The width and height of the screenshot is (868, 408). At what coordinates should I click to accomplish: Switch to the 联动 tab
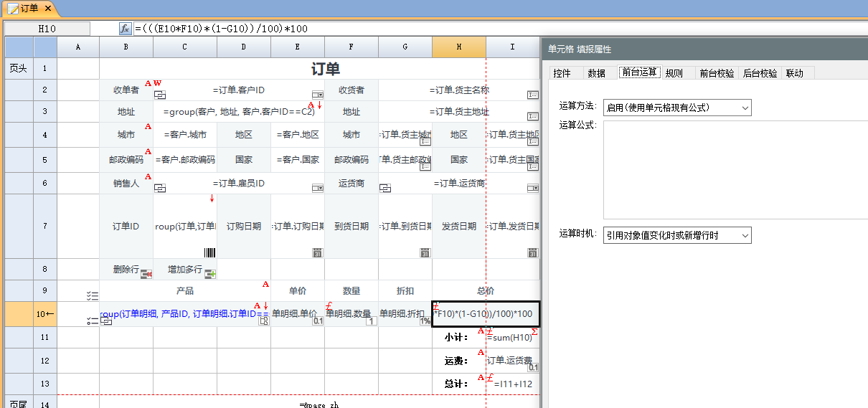(x=794, y=73)
